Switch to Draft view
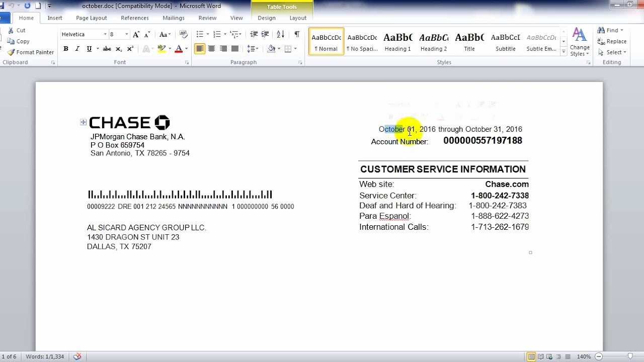The image size is (644, 362). pyautogui.click(x=568, y=356)
